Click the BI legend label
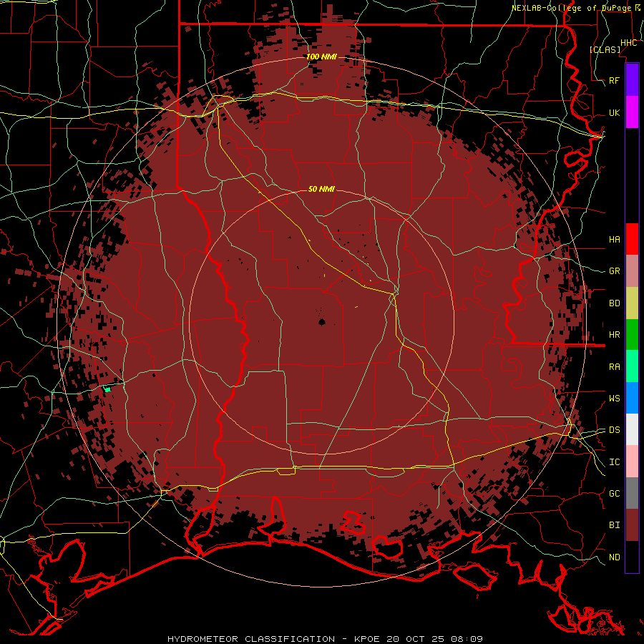The image size is (644, 644). (x=615, y=525)
